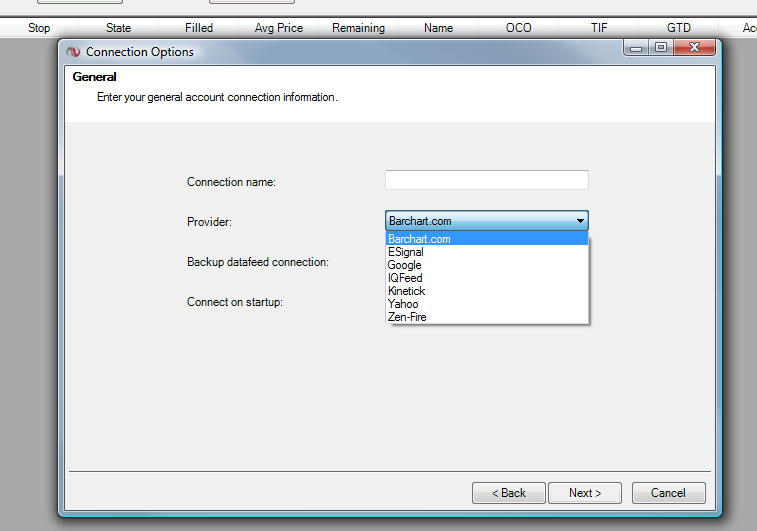The image size is (757, 531).
Task: Click the Remaining column header
Action: (359, 28)
